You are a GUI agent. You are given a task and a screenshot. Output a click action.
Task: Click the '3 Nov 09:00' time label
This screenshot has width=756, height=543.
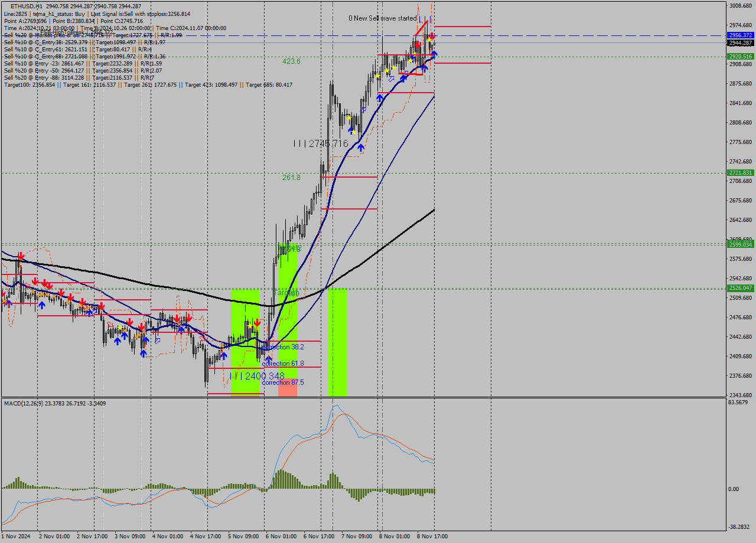[x=129, y=537]
